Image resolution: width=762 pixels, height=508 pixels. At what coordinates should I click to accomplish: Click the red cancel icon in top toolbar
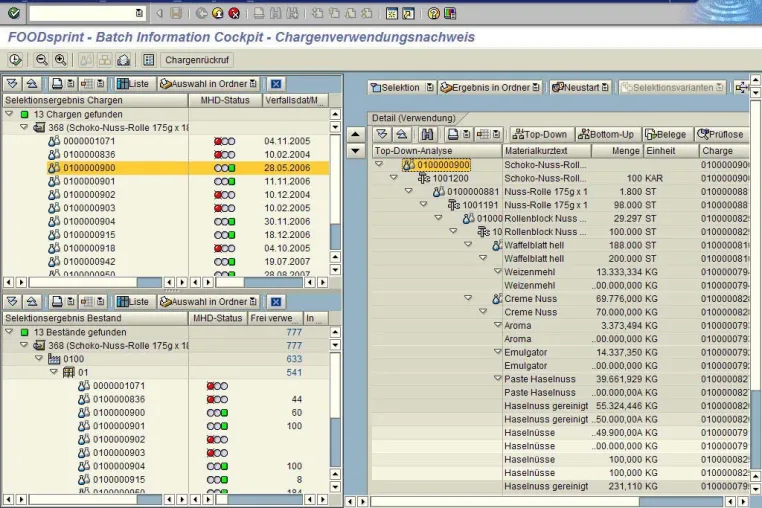[234, 14]
